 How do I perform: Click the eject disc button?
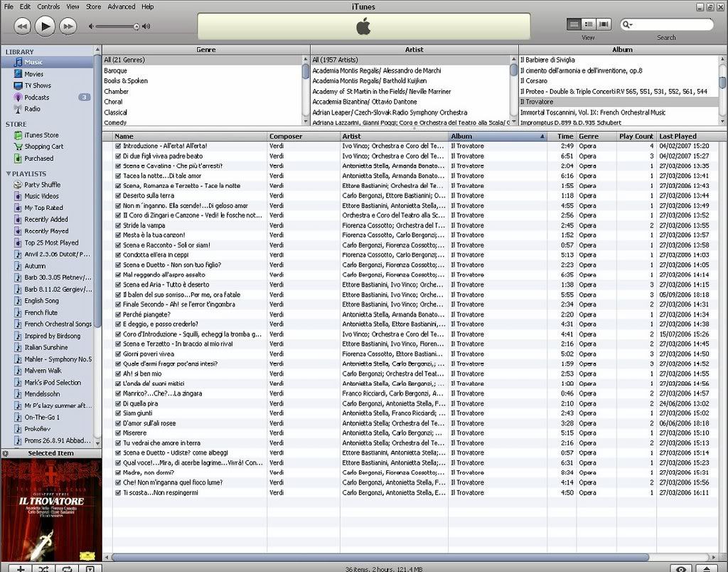tap(707, 568)
